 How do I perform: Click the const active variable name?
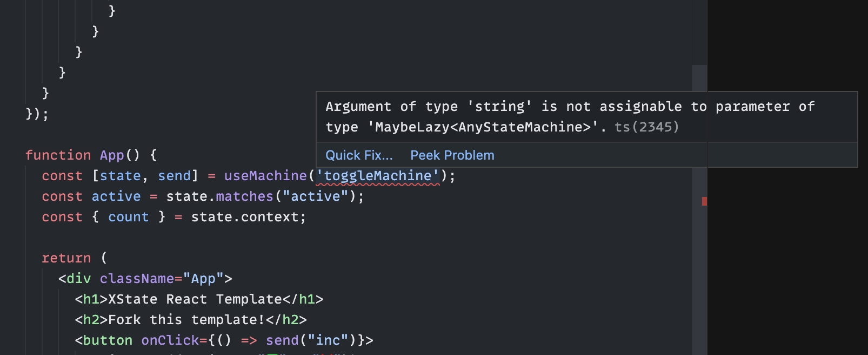(116, 196)
